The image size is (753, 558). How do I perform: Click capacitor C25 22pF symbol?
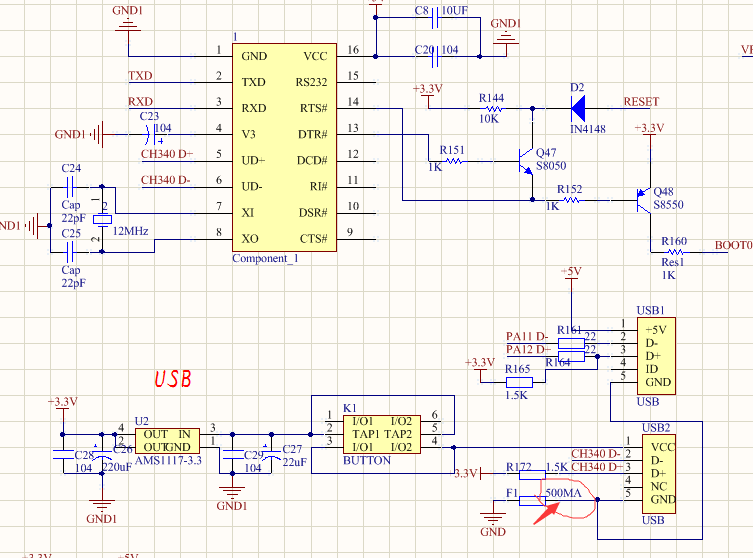tap(70, 252)
